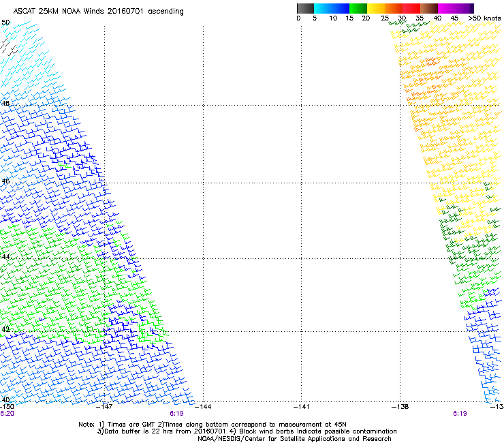Click the latitude label '42'
The width and height of the screenshot is (504, 443).
(x=5, y=329)
